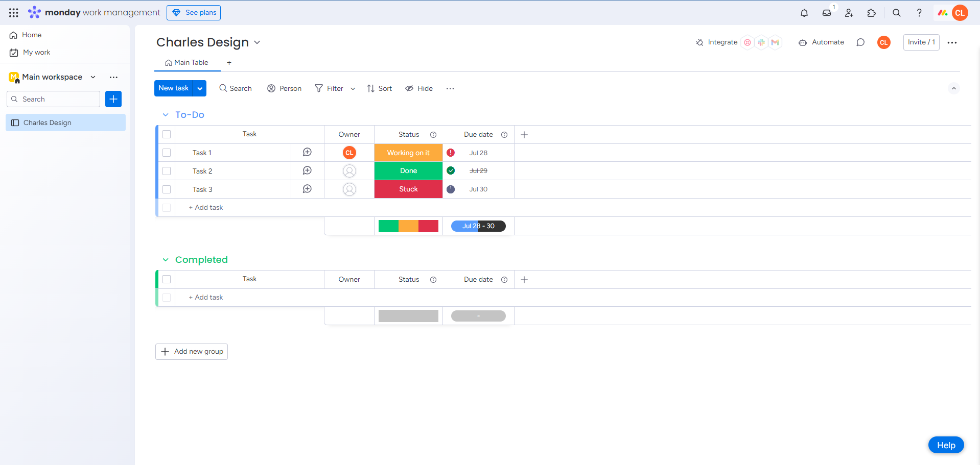This screenshot has height=465, width=980.
Task: Open the Help button
Action: coord(946,445)
